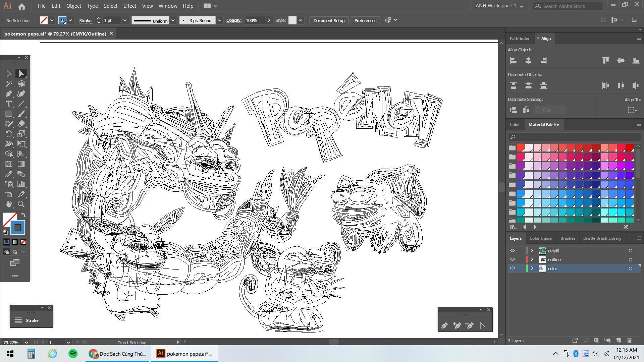The height and width of the screenshot is (362, 644).
Task: Click the Search Adobe Stock field
Action: pyautogui.click(x=568, y=6)
